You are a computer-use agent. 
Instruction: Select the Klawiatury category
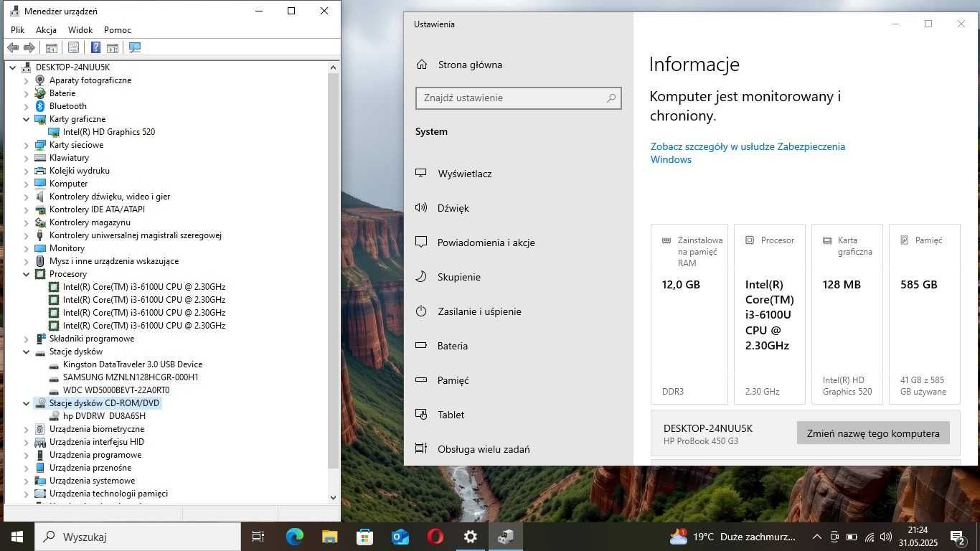[x=70, y=158]
